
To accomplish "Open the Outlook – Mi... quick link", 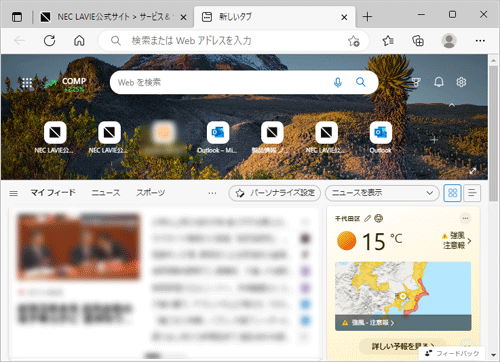I will click(218, 138).
